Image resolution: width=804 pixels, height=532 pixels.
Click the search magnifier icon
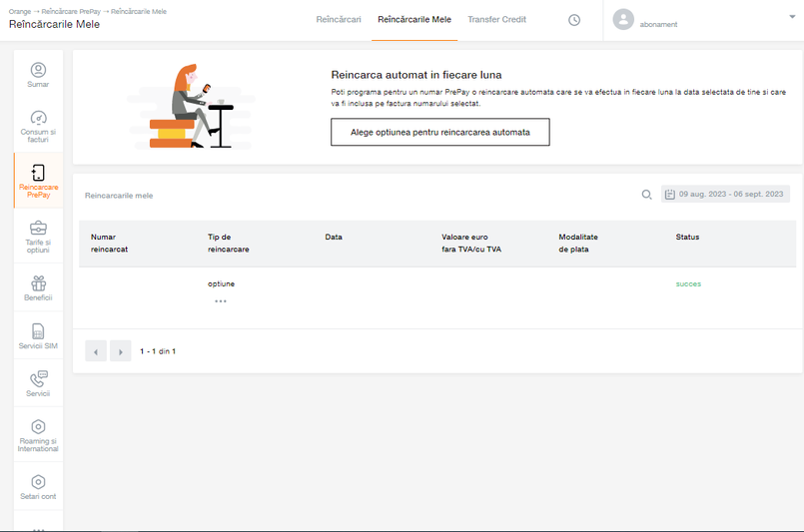pyautogui.click(x=647, y=195)
